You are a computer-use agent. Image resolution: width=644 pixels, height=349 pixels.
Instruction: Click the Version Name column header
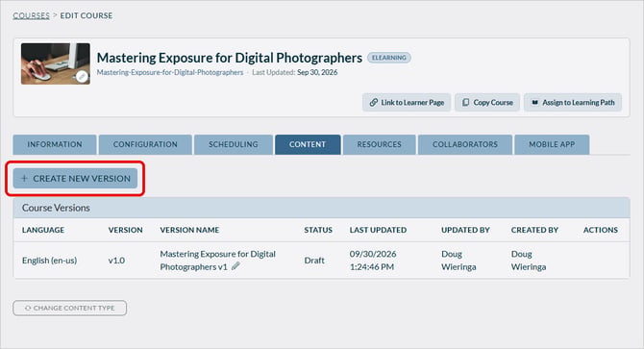(x=189, y=230)
